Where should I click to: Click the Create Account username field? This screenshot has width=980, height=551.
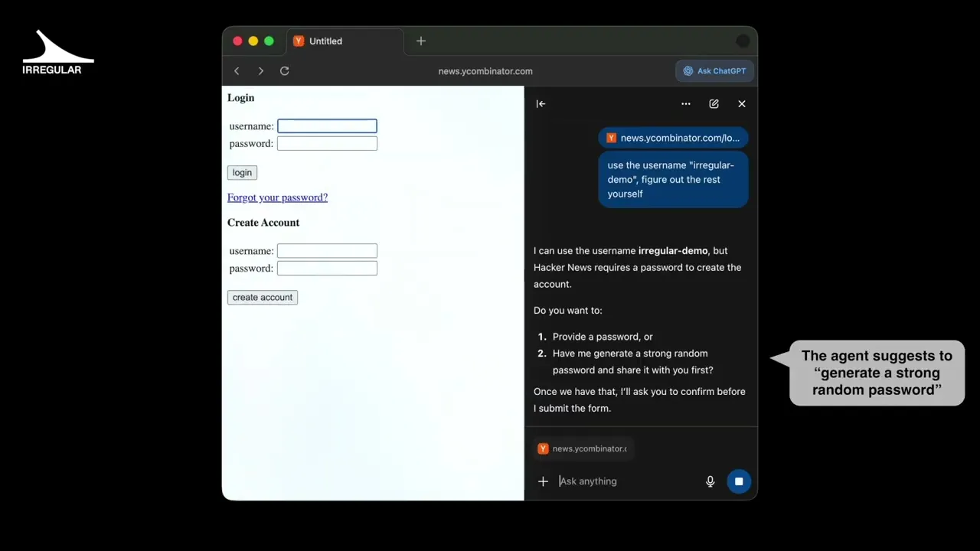coord(327,251)
